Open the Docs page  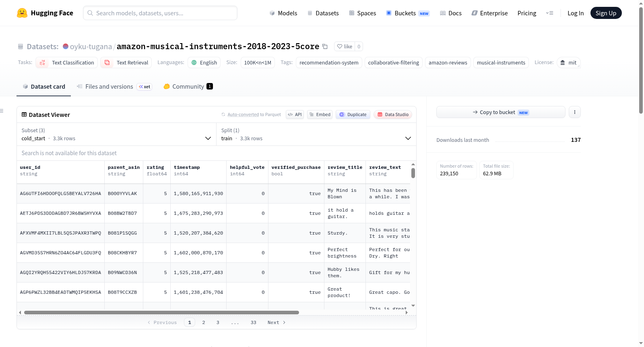(451, 13)
